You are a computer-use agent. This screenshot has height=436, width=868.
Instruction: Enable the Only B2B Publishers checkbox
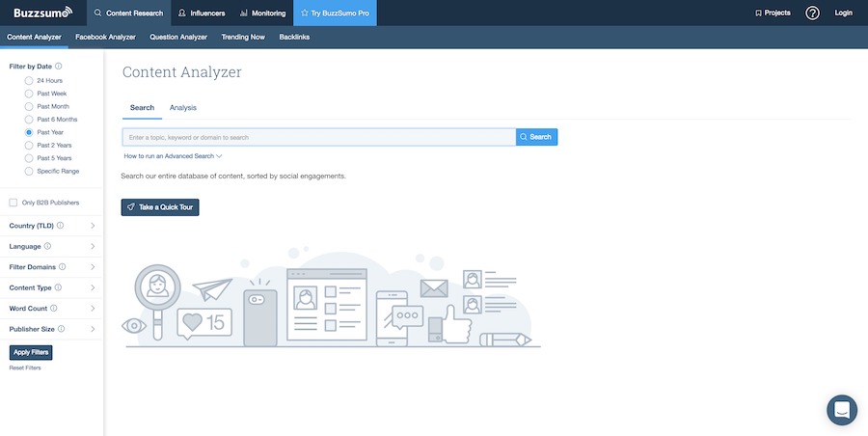(x=14, y=203)
